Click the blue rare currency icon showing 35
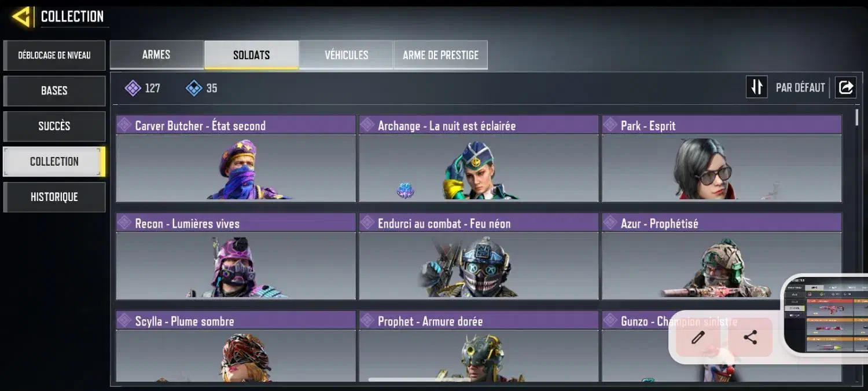This screenshot has width=868, height=391. [x=194, y=88]
